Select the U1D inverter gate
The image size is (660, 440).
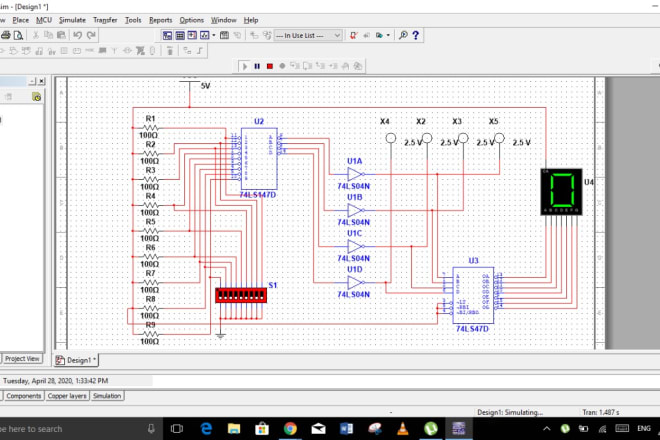tap(355, 282)
